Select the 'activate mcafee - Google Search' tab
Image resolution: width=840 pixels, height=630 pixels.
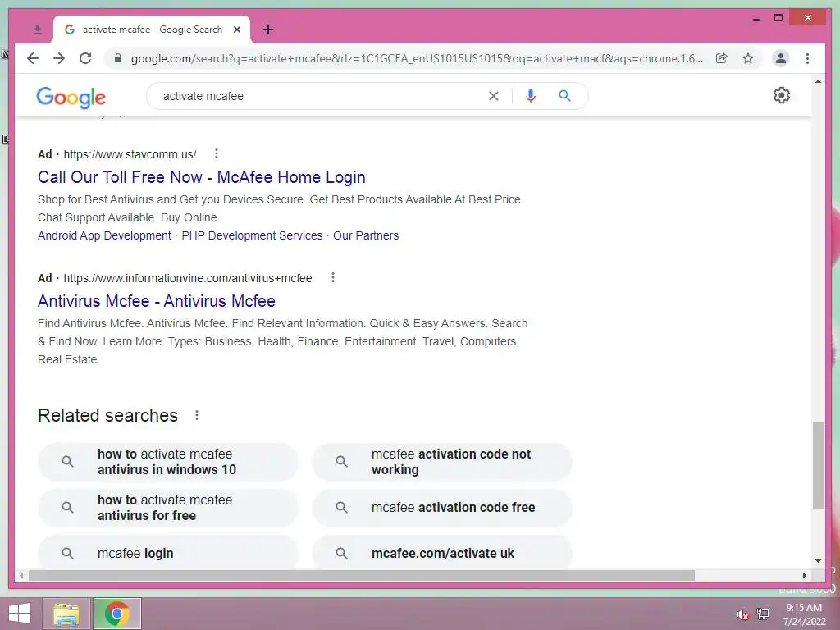click(152, 30)
